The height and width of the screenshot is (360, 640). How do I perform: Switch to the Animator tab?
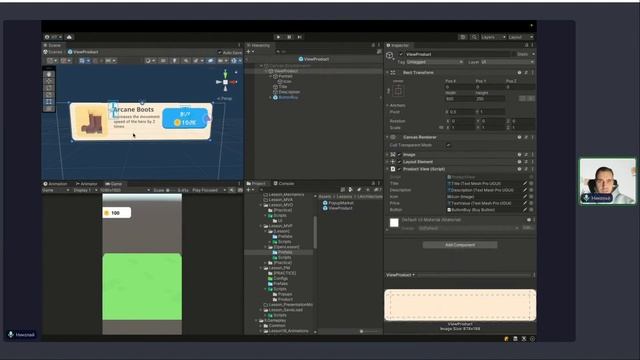click(x=86, y=184)
